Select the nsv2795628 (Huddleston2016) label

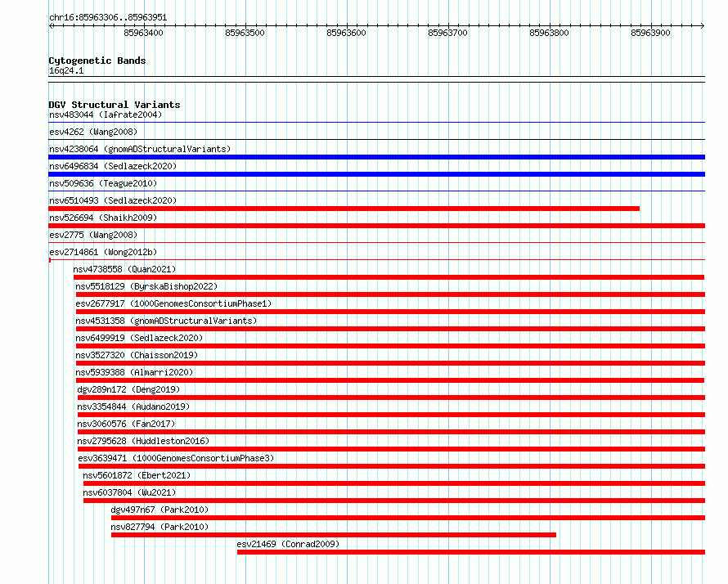[143, 441]
